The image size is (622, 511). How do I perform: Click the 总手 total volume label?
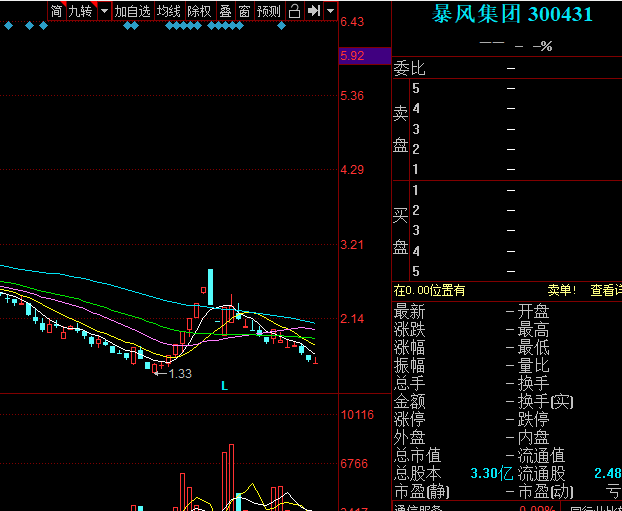click(409, 383)
